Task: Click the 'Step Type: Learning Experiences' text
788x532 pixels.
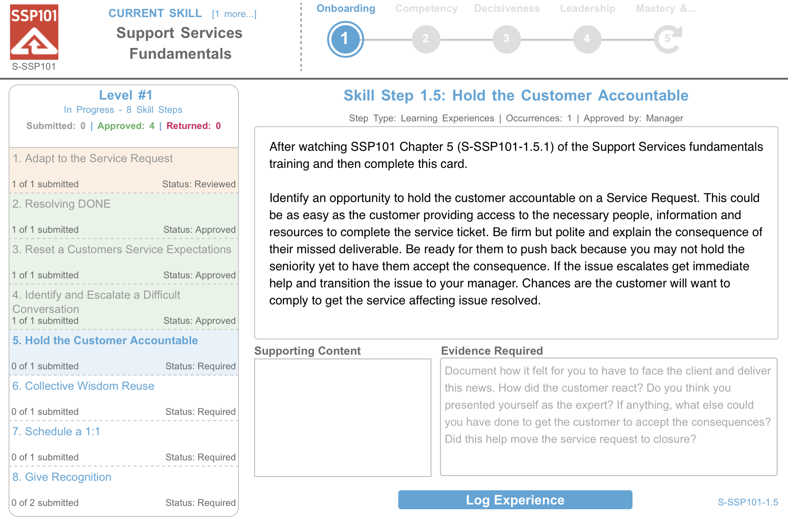Action: pyautogui.click(x=421, y=118)
